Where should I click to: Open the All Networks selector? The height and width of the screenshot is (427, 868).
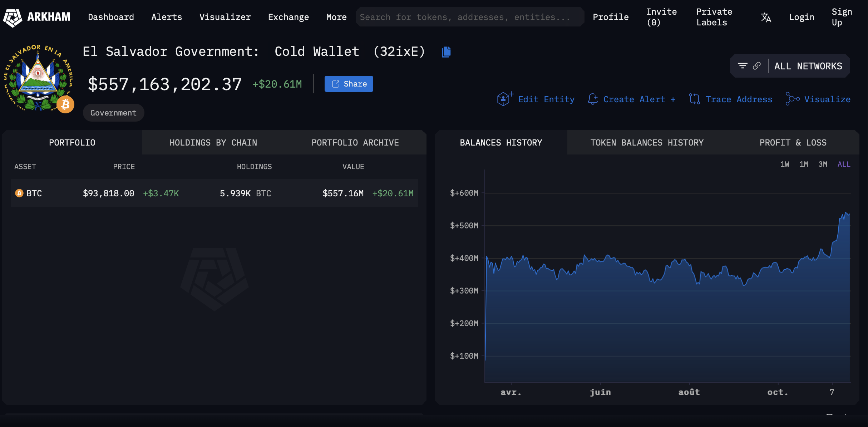808,66
